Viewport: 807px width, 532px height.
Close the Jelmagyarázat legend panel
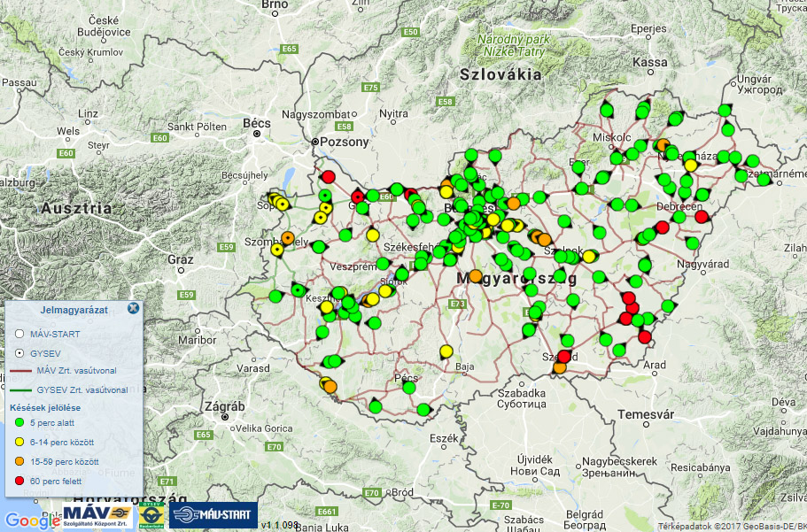pyautogui.click(x=133, y=308)
